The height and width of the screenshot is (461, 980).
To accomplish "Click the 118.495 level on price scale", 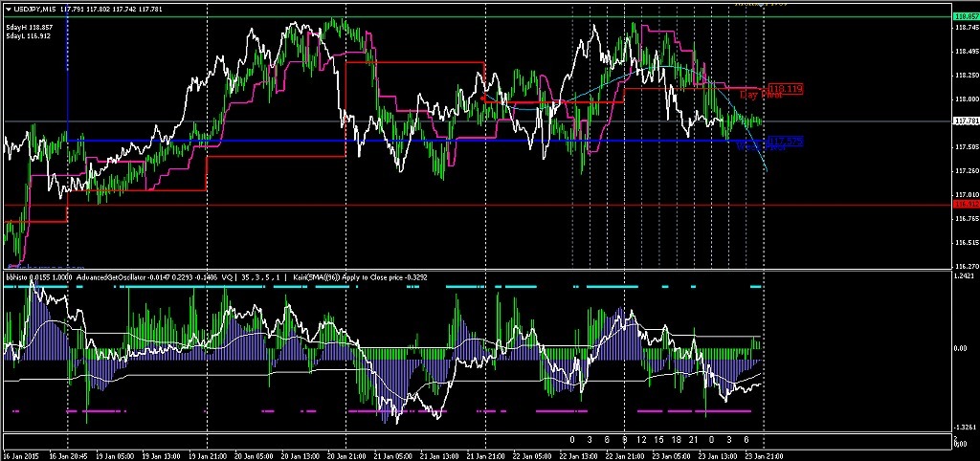I will tap(966, 51).
